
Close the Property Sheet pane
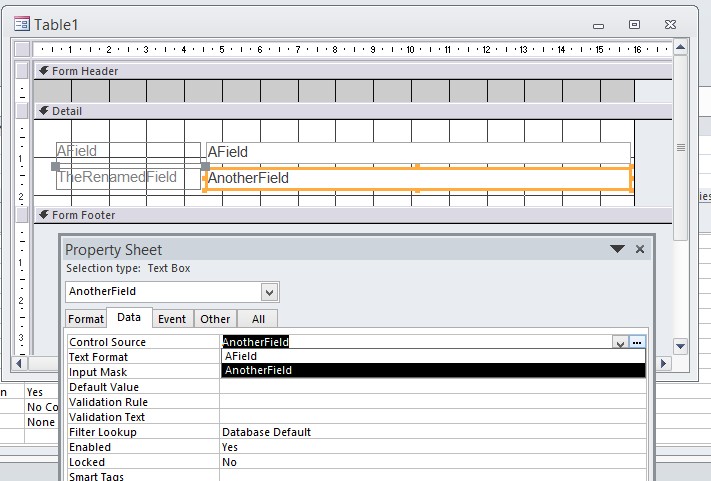[640, 249]
